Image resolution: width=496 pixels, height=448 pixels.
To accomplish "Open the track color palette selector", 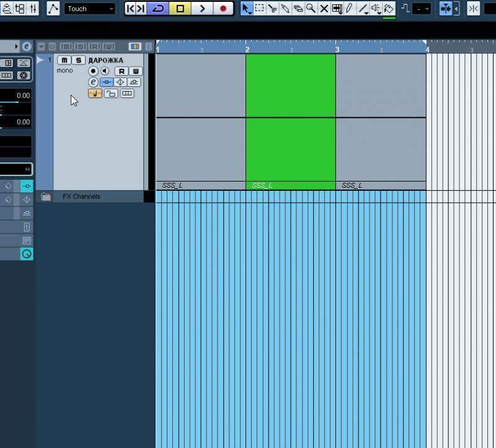I will coord(135,46).
